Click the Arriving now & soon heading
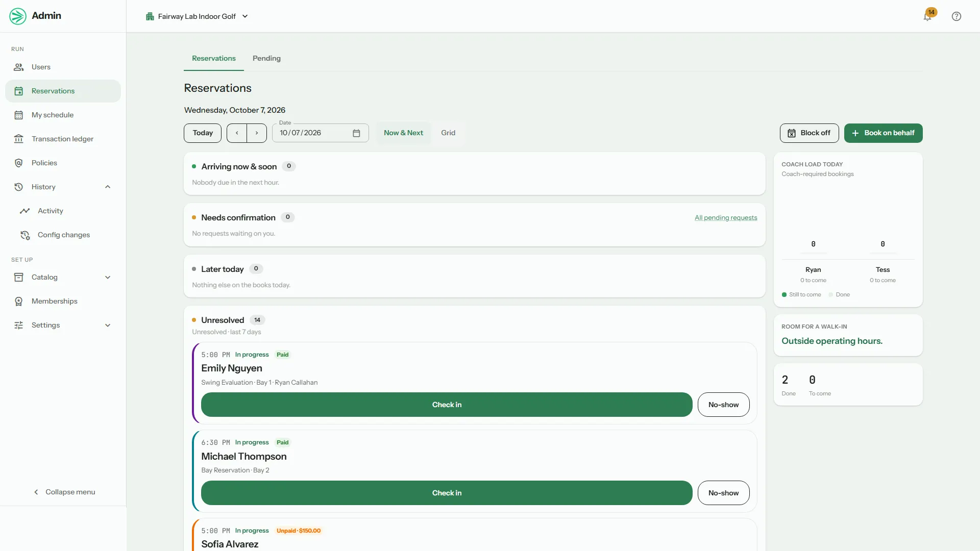The height and width of the screenshot is (551, 980). click(x=239, y=166)
